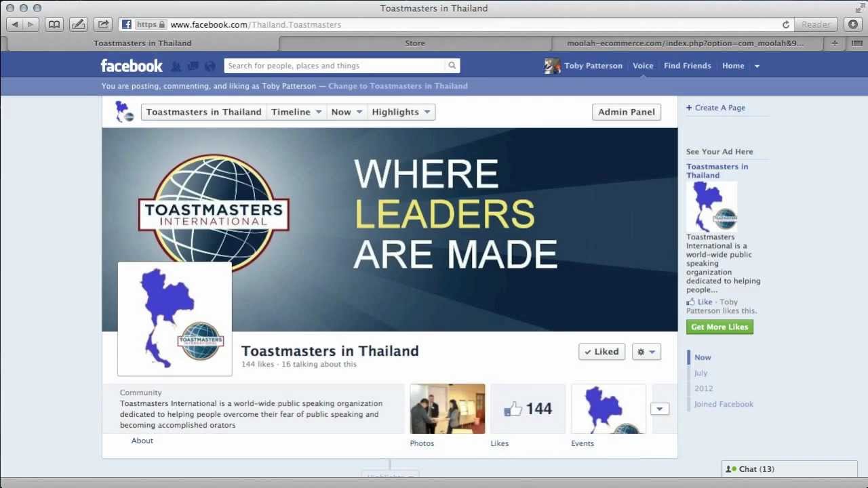Image resolution: width=868 pixels, height=488 pixels.
Task: Switch to the Store tab
Action: pyautogui.click(x=415, y=43)
